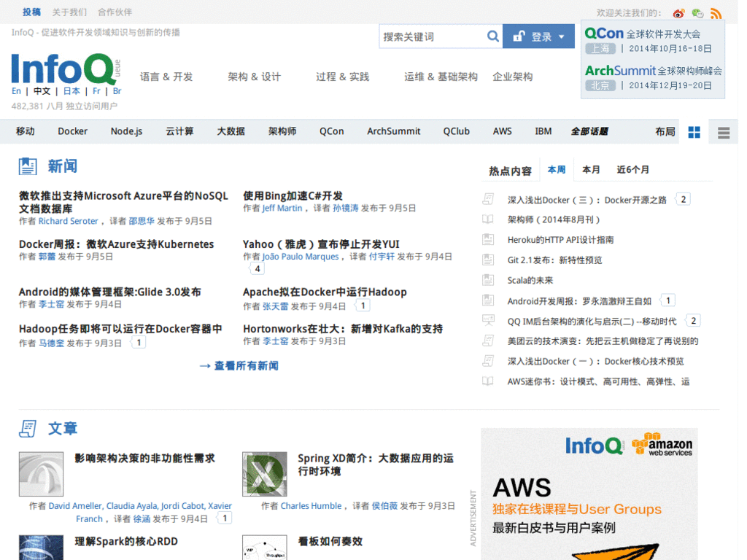Open the AWS advertisement banner
747x560 pixels.
(x=589, y=494)
